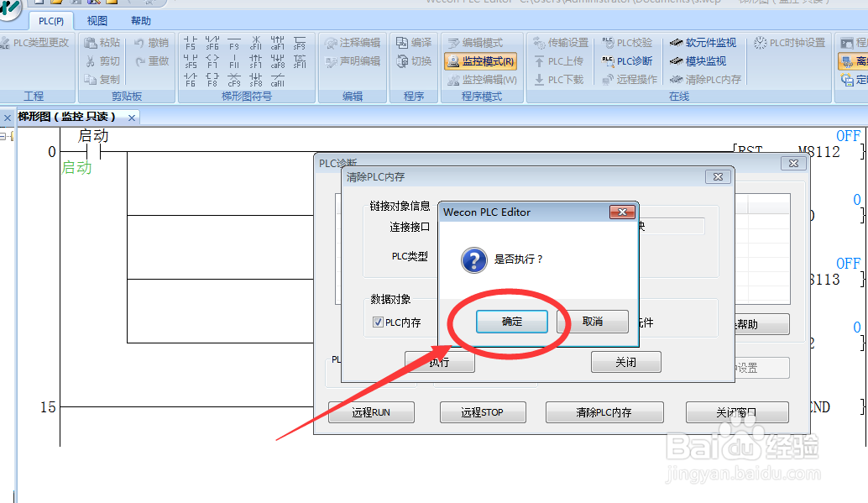Click 远程STOP in PLC诊断 window

[483, 412]
